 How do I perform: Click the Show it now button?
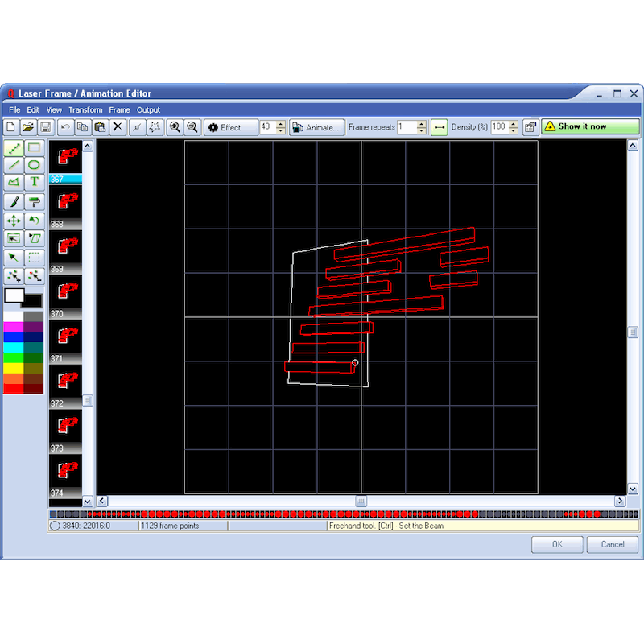click(x=590, y=126)
